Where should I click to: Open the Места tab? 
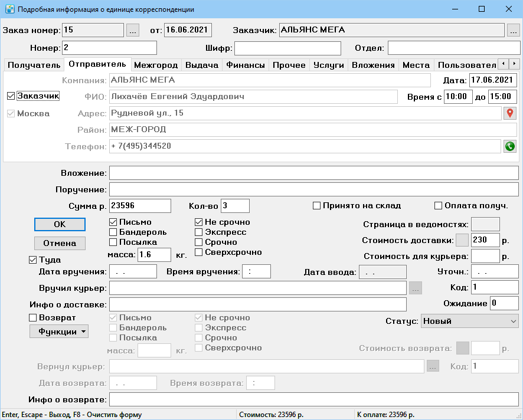(416, 65)
